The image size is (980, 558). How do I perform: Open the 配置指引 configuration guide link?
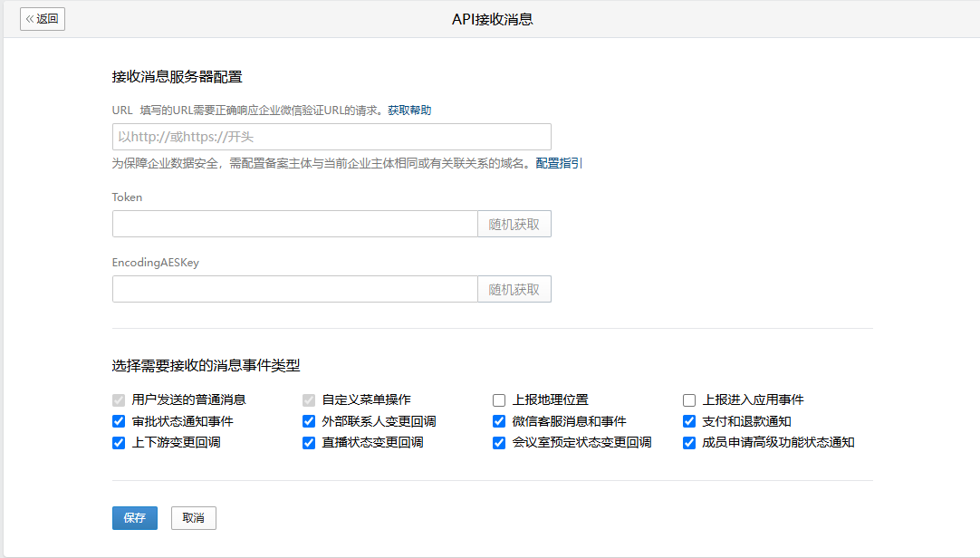(559, 163)
